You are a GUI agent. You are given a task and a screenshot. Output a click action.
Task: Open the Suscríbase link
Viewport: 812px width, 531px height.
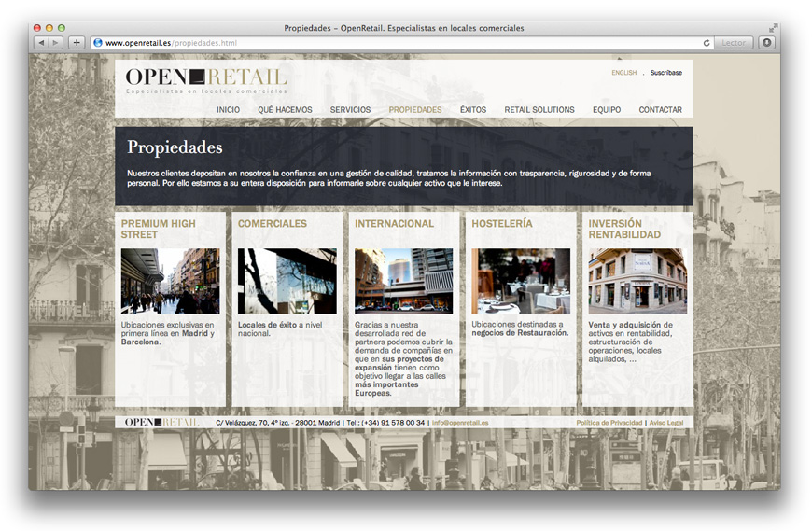tap(666, 73)
